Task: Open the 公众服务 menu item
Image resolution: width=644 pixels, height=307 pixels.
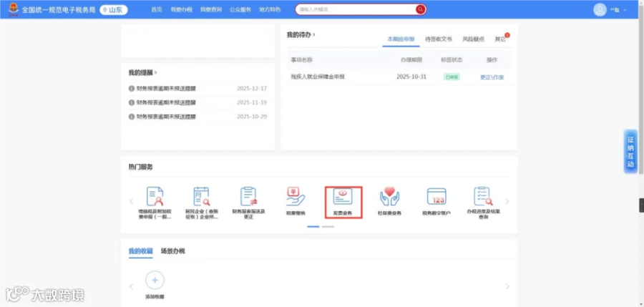Action: point(240,9)
